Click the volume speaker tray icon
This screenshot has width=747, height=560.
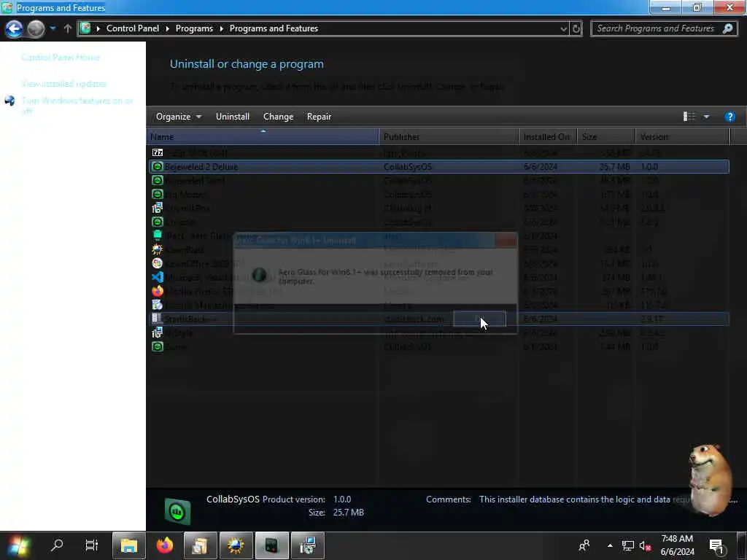(645, 546)
